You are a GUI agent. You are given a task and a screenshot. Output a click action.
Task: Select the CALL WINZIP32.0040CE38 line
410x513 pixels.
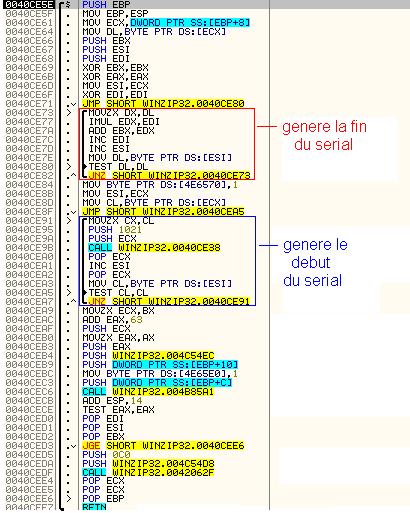[x=154, y=248]
